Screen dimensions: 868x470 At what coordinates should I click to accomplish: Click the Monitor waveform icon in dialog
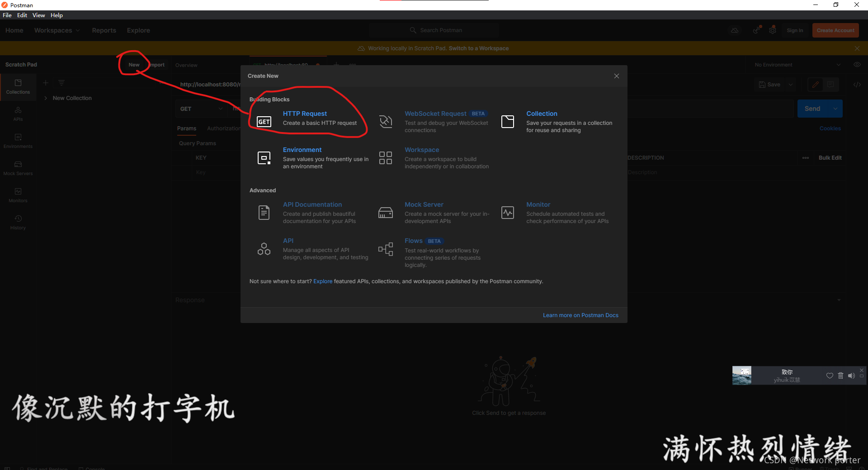click(x=508, y=213)
